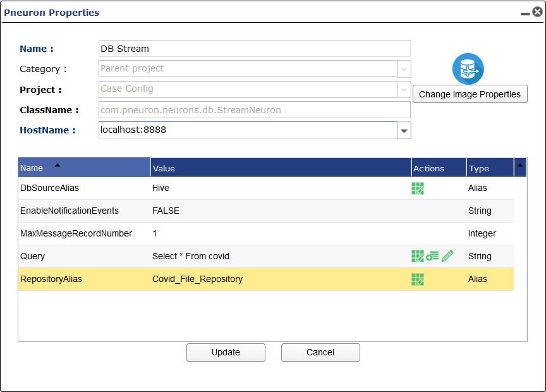Open alias grid editor for RepositoryAlias row

click(x=418, y=279)
